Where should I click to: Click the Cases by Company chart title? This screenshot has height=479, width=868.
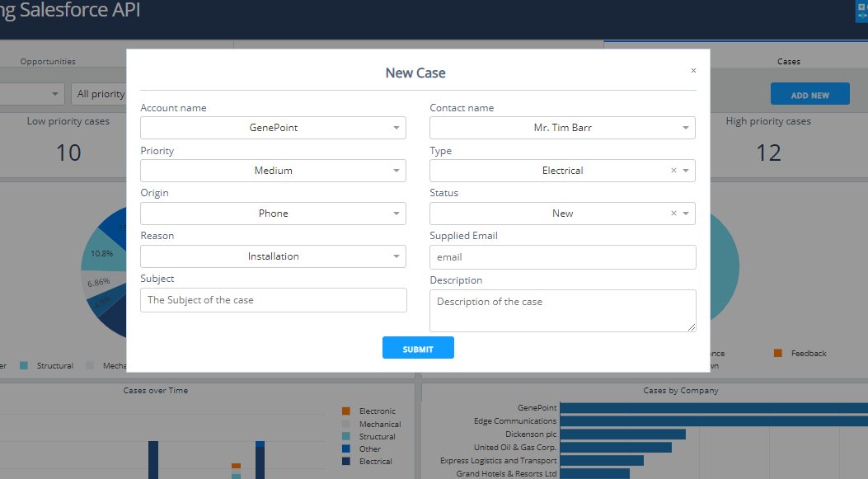pos(681,391)
